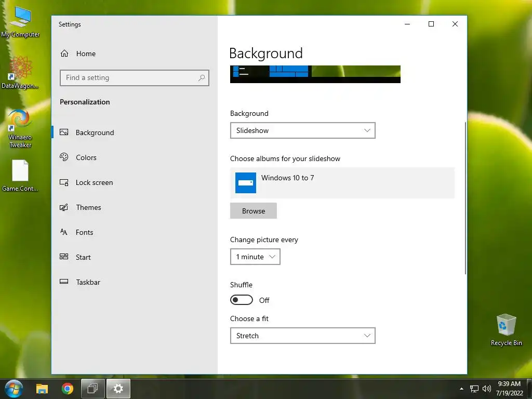Select the Game.Cont... file on desktop
The height and width of the screenshot is (399, 532).
[x=20, y=176]
